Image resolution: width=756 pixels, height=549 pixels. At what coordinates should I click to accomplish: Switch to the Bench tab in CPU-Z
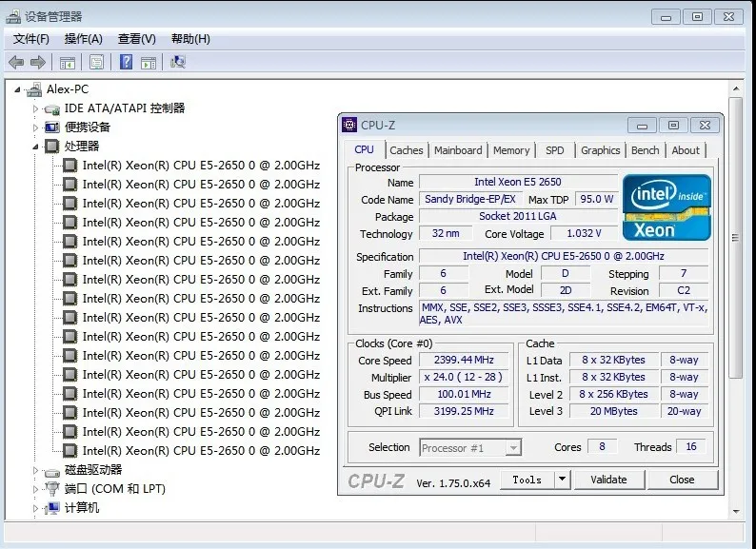(646, 150)
